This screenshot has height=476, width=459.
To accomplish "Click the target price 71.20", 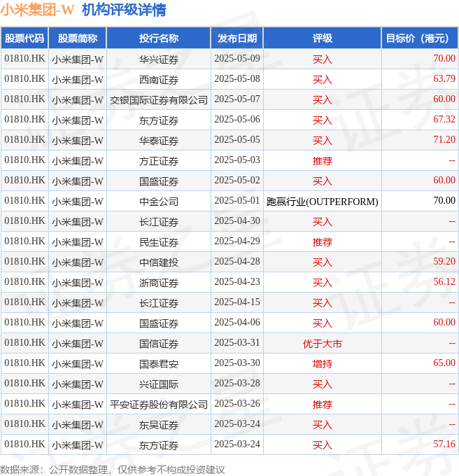I will [x=444, y=139].
